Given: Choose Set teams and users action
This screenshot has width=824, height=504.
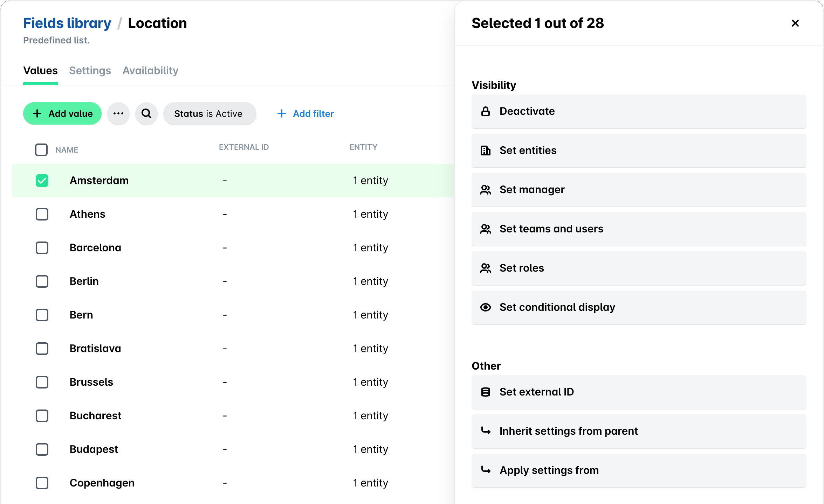Looking at the screenshot, I should pyautogui.click(x=639, y=229).
